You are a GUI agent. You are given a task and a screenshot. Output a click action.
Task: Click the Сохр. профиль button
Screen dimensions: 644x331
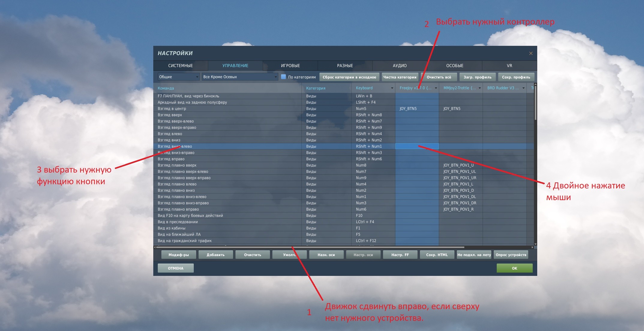pyautogui.click(x=516, y=77)
